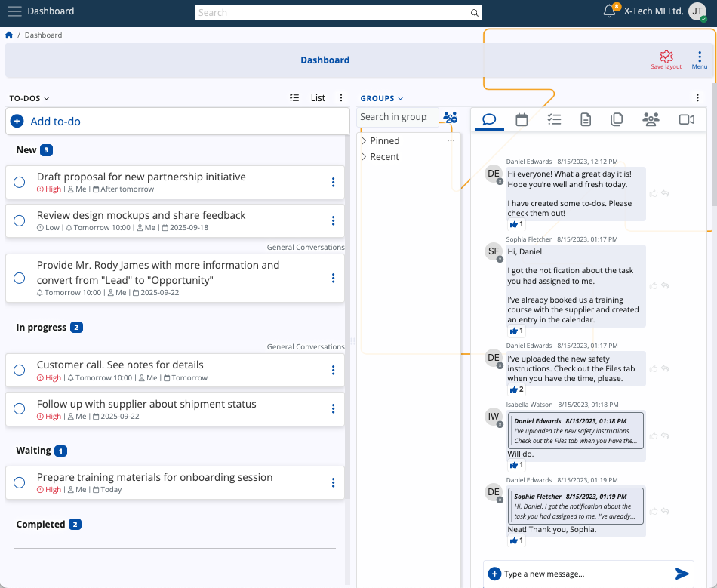Open the calendar tab icon in Groups
The height and width of the screenshot is (588, 717).
click(522, 120)
